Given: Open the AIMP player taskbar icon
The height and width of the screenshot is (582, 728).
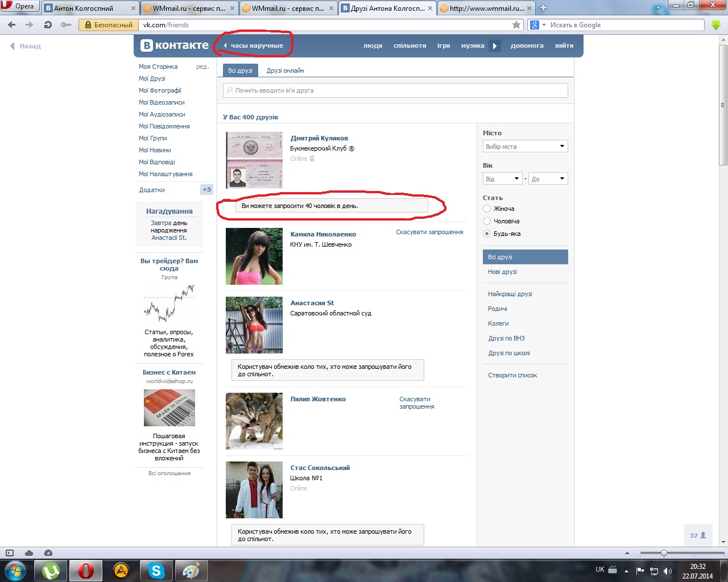Looking at the screenshot, I should tap(121, 570).
